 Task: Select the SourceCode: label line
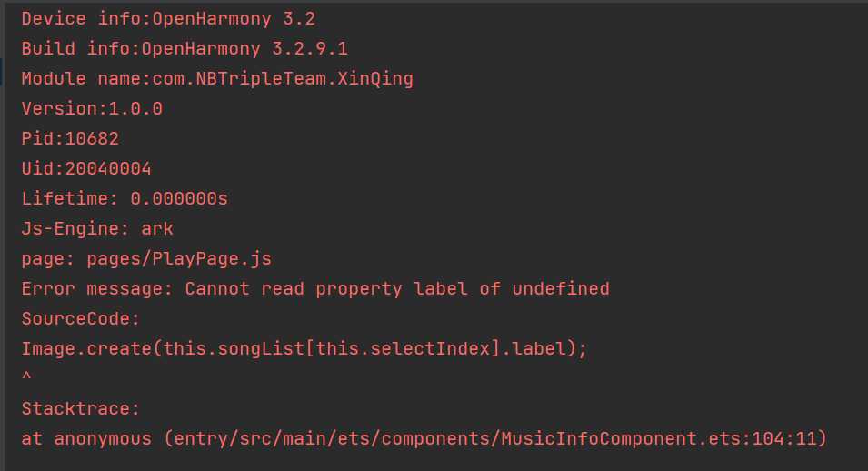pos(81,318)
